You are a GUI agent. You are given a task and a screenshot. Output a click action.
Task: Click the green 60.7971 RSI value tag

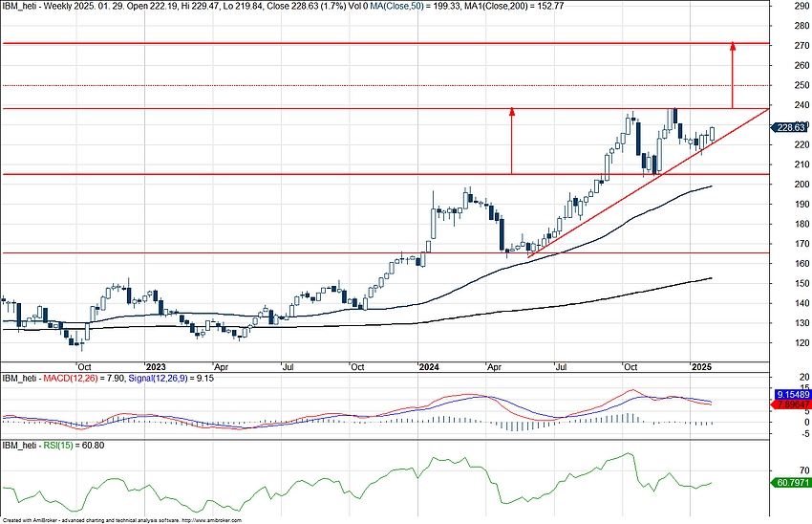(791, 483)
